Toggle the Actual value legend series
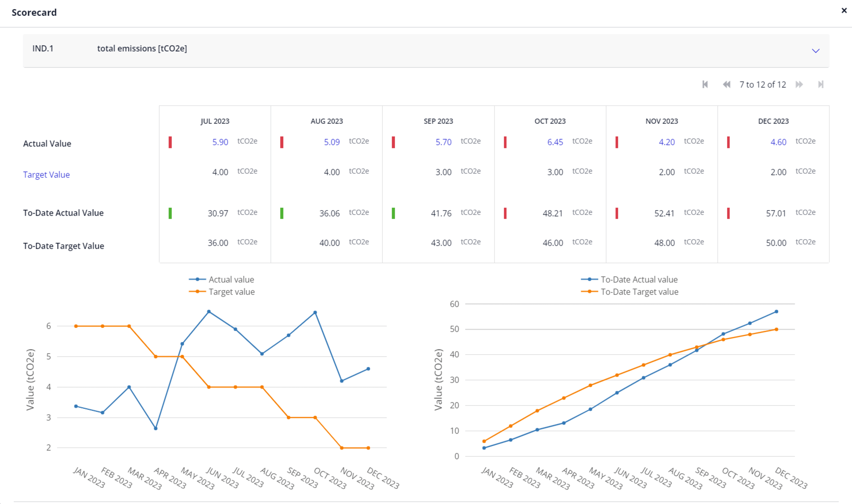This screenshot has height=504, width=852. tap(222, 280)
